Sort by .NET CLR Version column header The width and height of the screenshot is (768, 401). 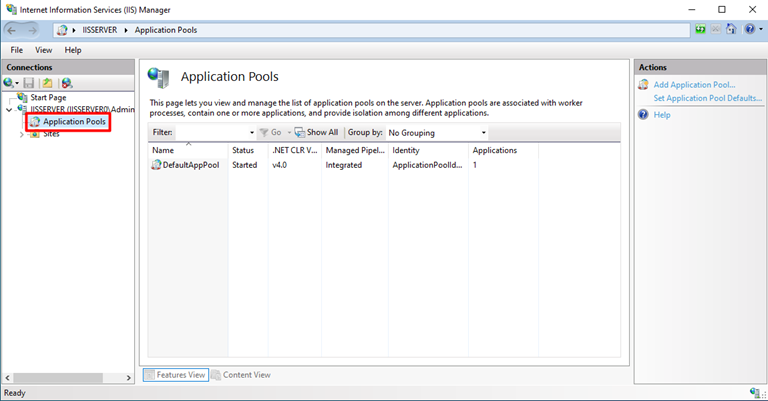[x=295, y=150]
